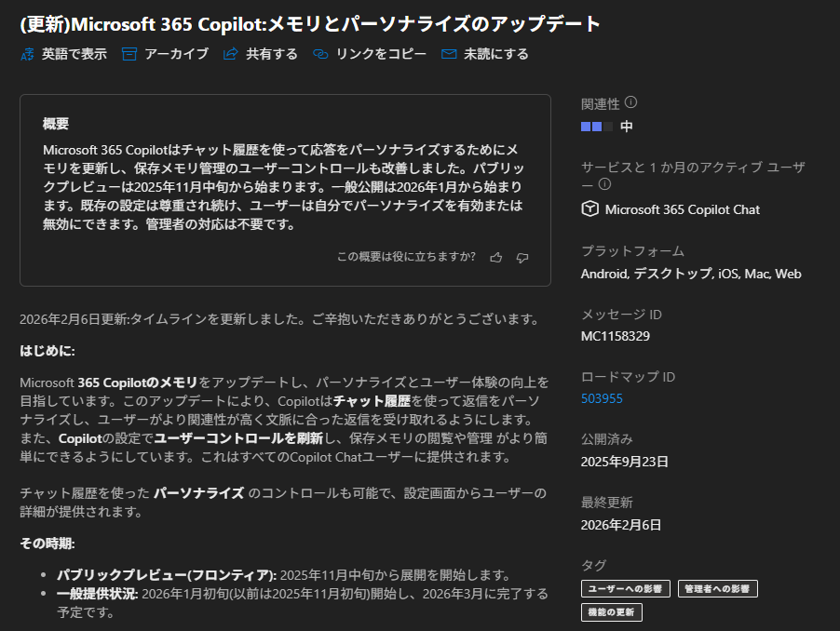This screenshot has height=631, width=840.
Task: Click the 概要 summary heading
Action: pyautogui.click(x=56, y=124)
